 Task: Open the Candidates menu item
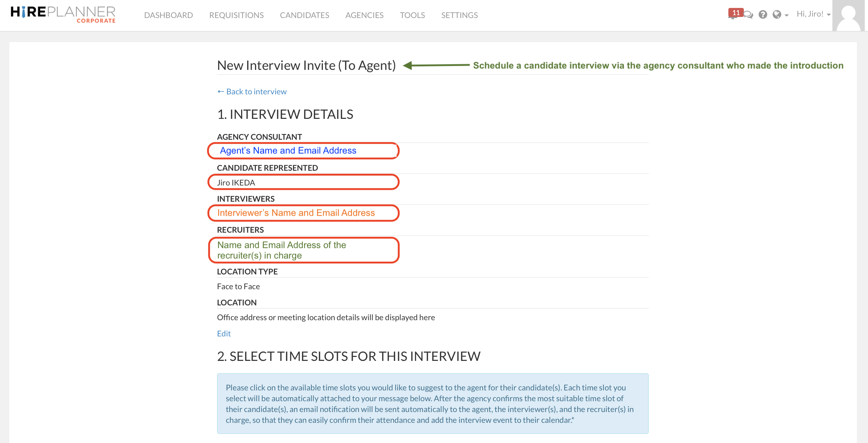pyautogui.click(x=304, y=15)
